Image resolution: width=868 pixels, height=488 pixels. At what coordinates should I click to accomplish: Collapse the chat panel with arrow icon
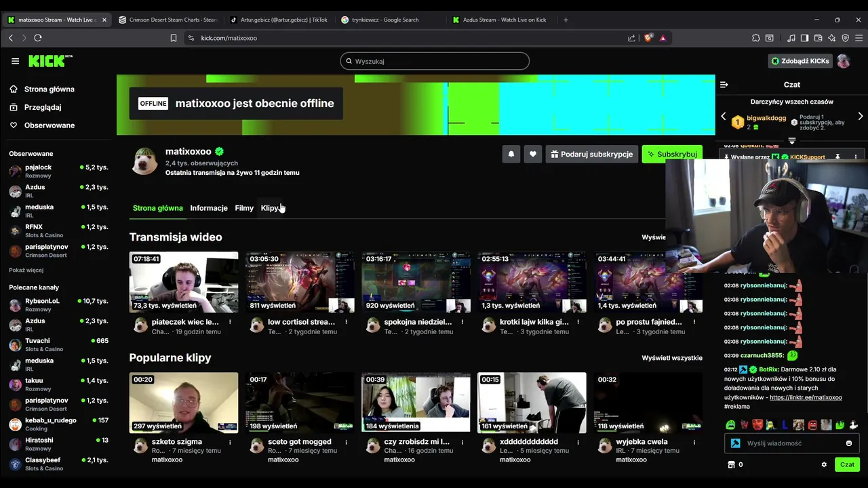(x=724, y=85)
